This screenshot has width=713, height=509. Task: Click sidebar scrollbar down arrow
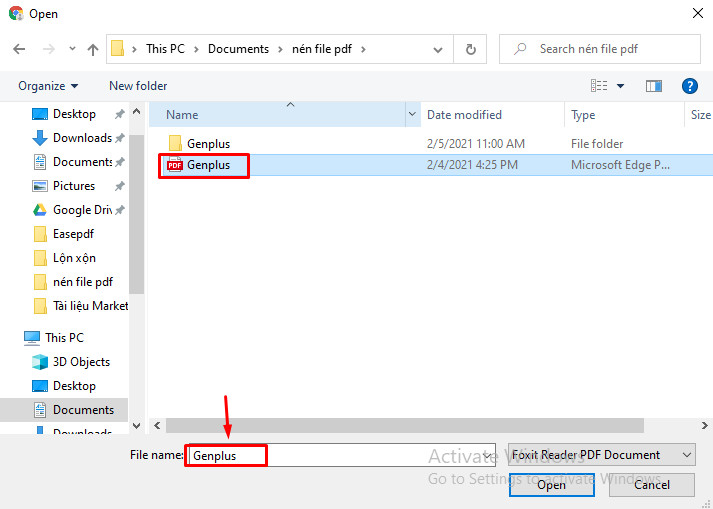136,426
